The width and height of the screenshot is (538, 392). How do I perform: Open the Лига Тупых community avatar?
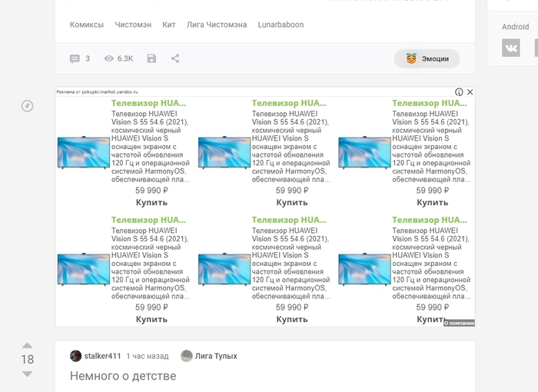(186, 356)
